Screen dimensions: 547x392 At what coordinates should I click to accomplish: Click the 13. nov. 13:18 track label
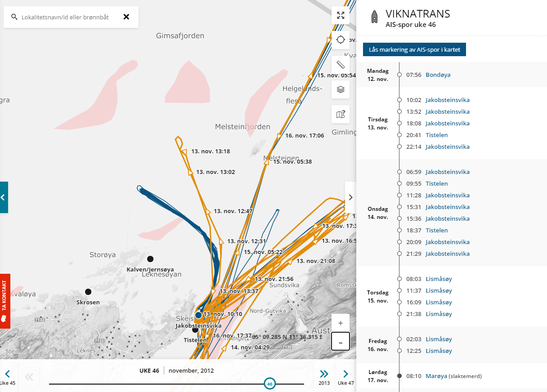pyautogui.click(x=211, y=151)
